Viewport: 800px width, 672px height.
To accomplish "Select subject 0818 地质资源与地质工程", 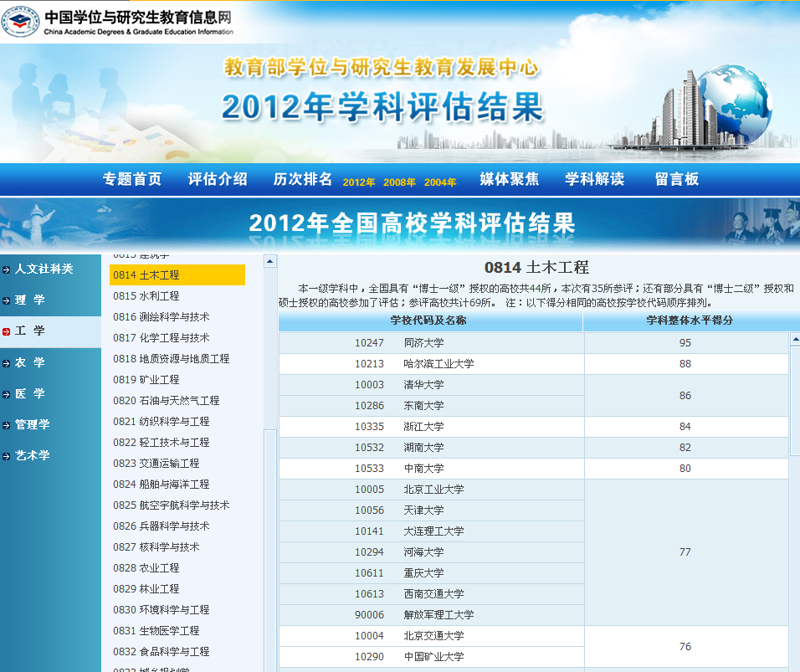I will (172, 359).
